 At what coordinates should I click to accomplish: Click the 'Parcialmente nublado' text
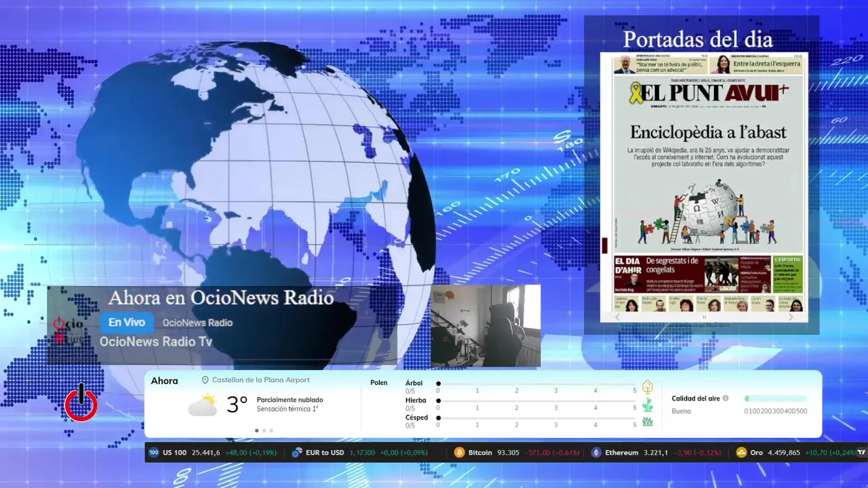[x=290, y=400]
